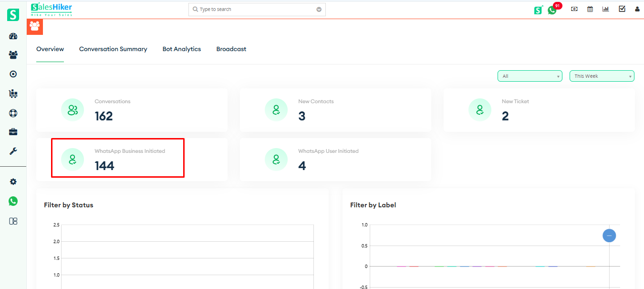Open the tasks checkmark icon in top bar
644x289 pixels.
click(x=622, y=9)
